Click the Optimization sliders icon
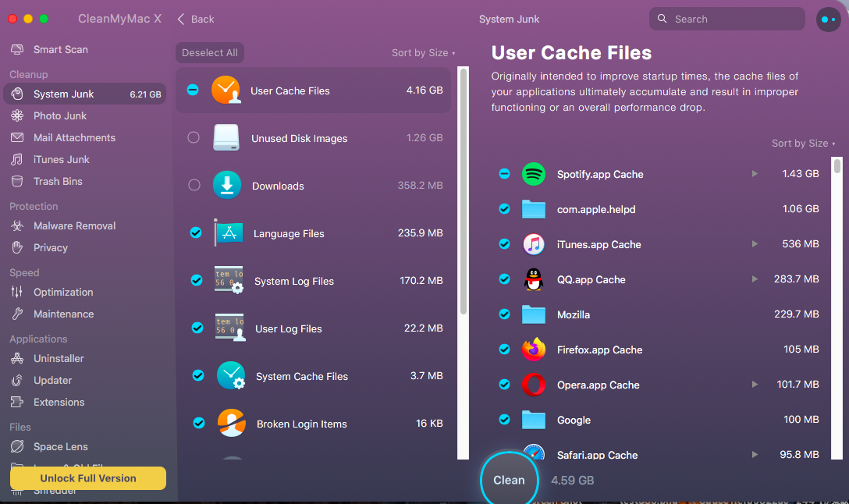Image resolution: width=849 pixels, height=504 pixels. pos(17,292)
